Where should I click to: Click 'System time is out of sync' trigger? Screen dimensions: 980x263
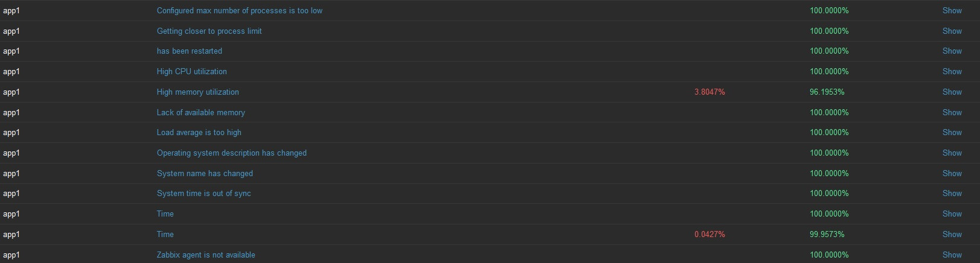click(203, 193)
